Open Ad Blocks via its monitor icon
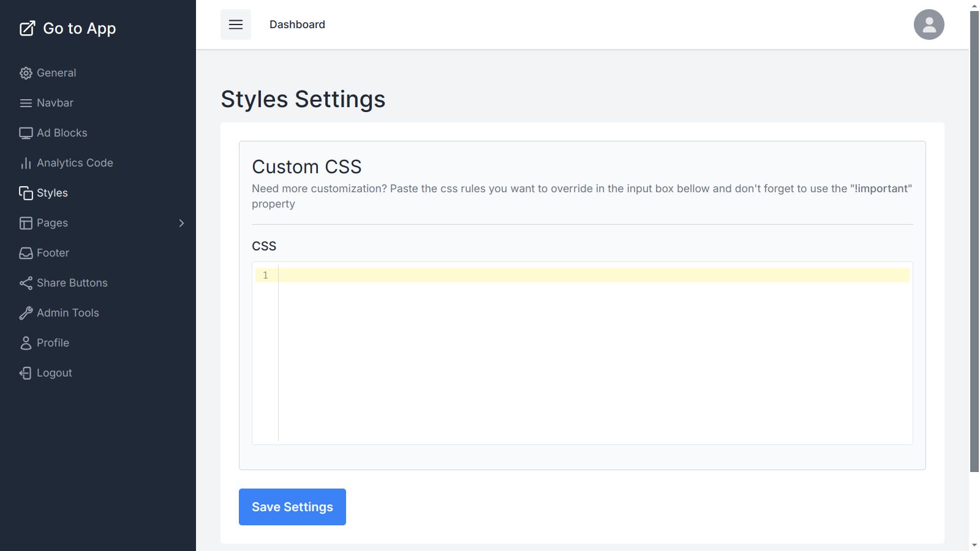 pyautogui.click(x=26, y=133)
